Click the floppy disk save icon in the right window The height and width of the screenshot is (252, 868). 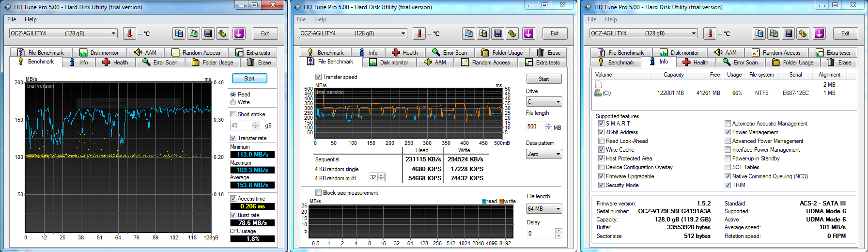point(788,33)
